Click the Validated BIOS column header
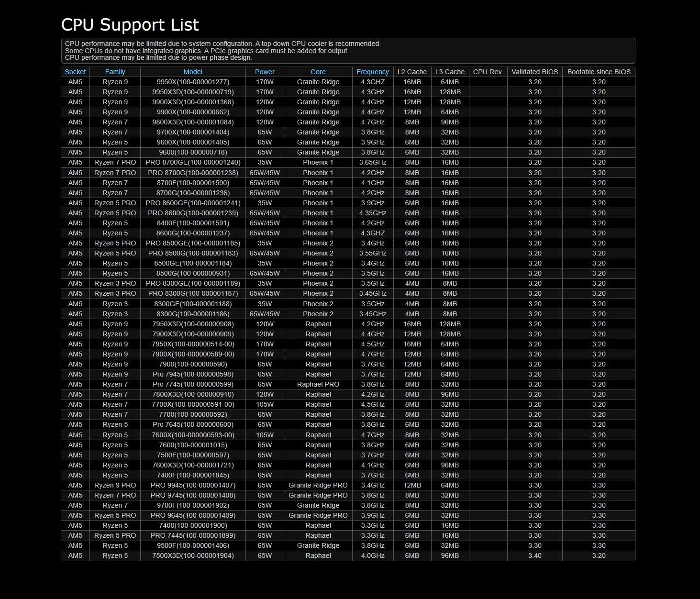Screen dimensions: 700x599 [534, 72]
